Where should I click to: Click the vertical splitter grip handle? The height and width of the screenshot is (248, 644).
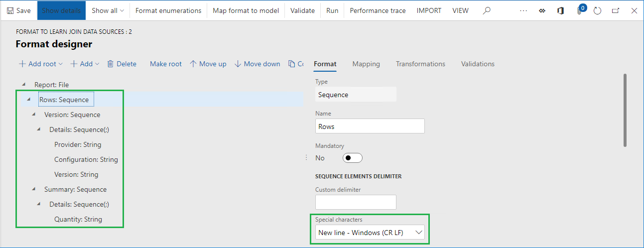(x=306, y=157)
